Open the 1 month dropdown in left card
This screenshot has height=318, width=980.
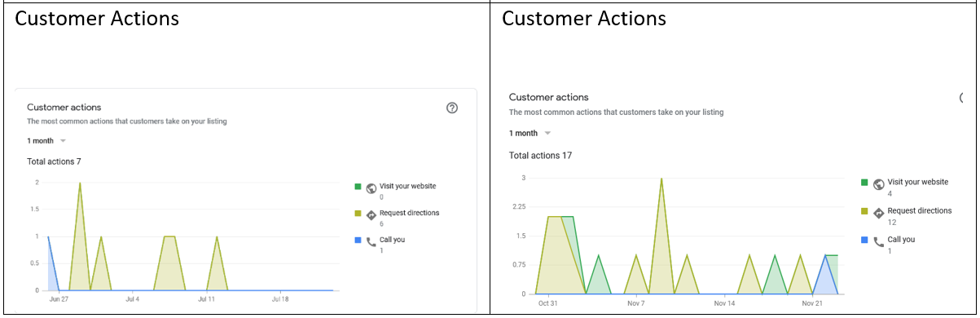pos(46,140)
